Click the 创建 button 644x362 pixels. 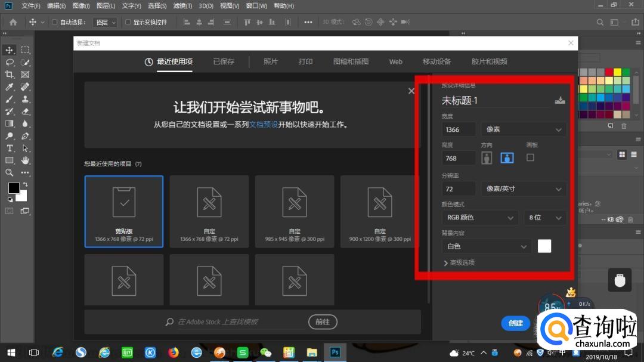pos(516,323)
